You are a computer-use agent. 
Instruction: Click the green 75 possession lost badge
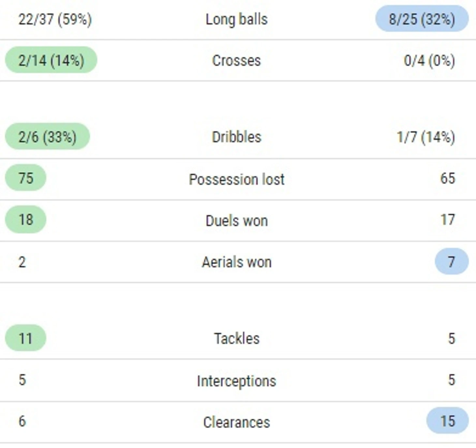pyautogui.click(x=26, y=178)
